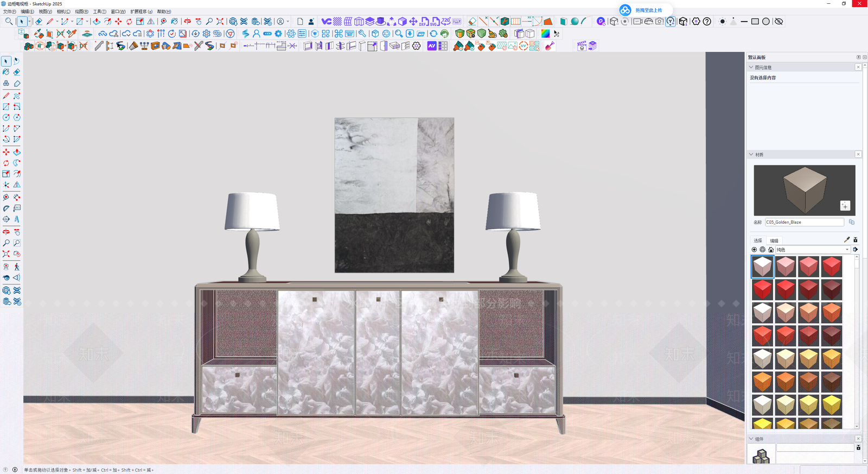Collapse the 材质 panel
This screenshot has width=868, height=474.
coord(751,155)
